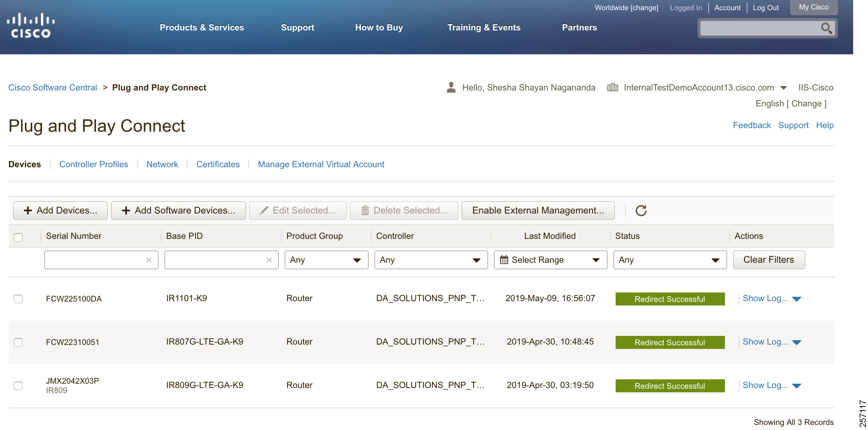
Task: Click Enable External Management button
Action: (x=538, y=211)
